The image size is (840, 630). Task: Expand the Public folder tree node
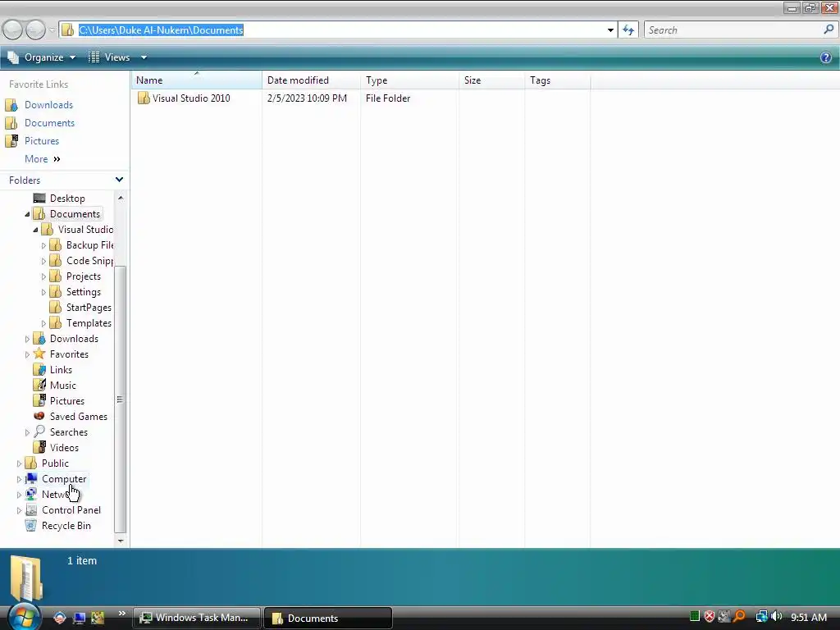click(x=20, y=463)
